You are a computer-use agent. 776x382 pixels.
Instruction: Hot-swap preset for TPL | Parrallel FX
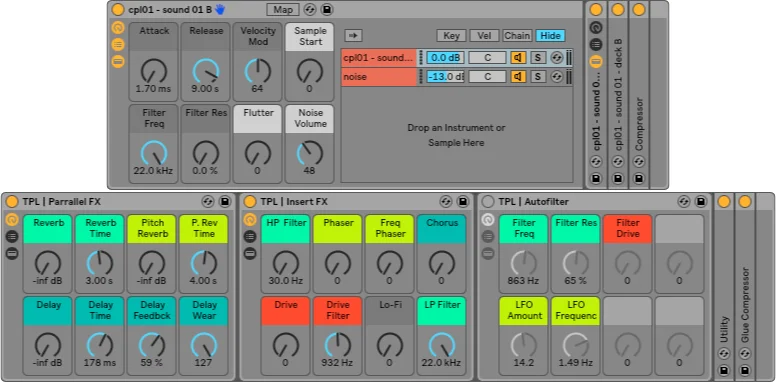(x=208, y=201)
